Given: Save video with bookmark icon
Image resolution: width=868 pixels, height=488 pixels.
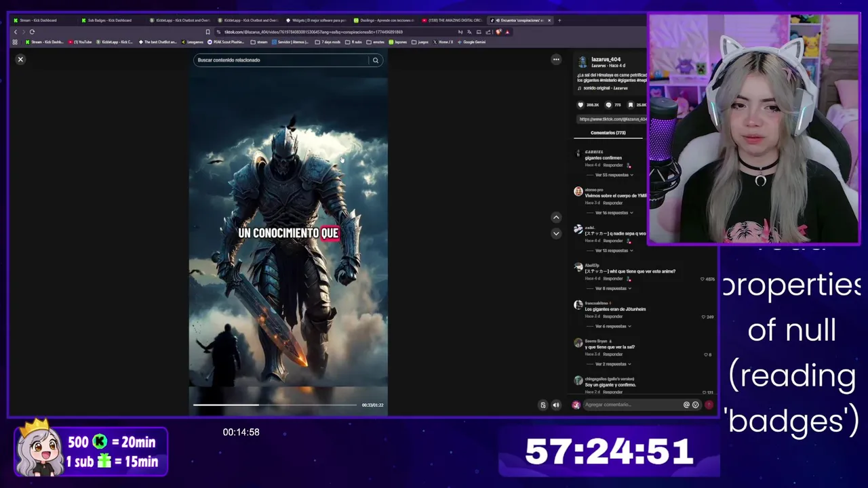Looking at the screenshot, I should 630,105.
